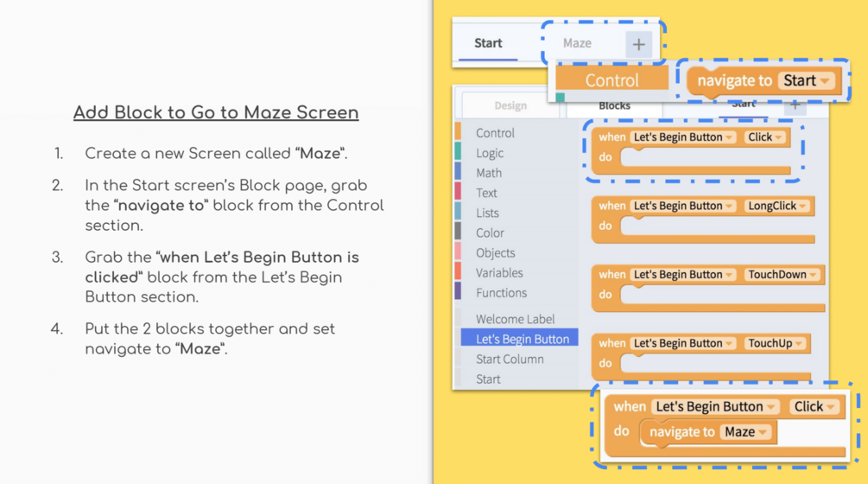Switch to the Maze screen tab
The width and height of the screenshot is (868, 484).
click(x=577, y=43)
